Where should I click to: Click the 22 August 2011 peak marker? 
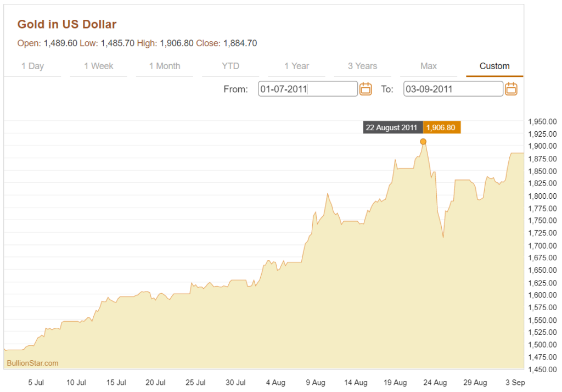[423, 142]
